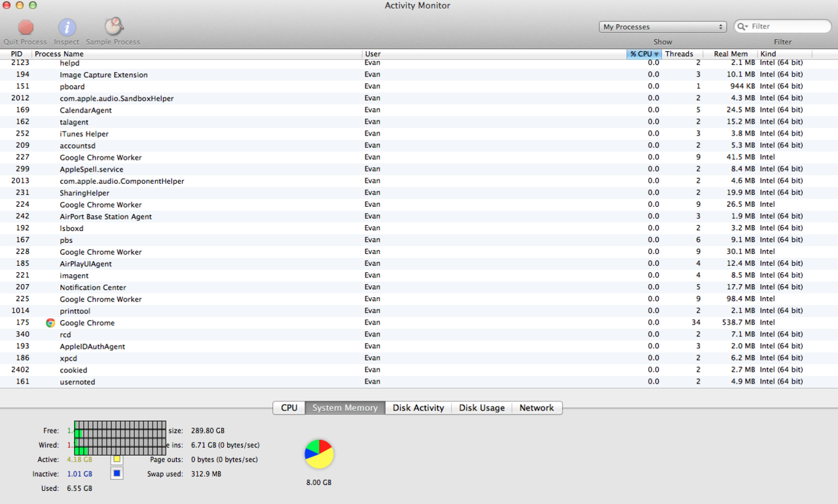Image resolution: width=838 pixels, height=504 pixels.
Task: Select the AppleIDAuthAgent process
Action: (419, 346)
